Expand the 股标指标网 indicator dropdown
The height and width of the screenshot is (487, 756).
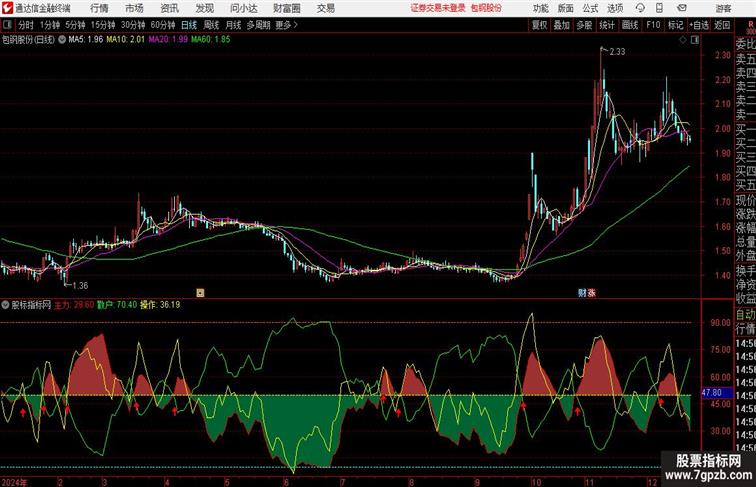point(5,305)
